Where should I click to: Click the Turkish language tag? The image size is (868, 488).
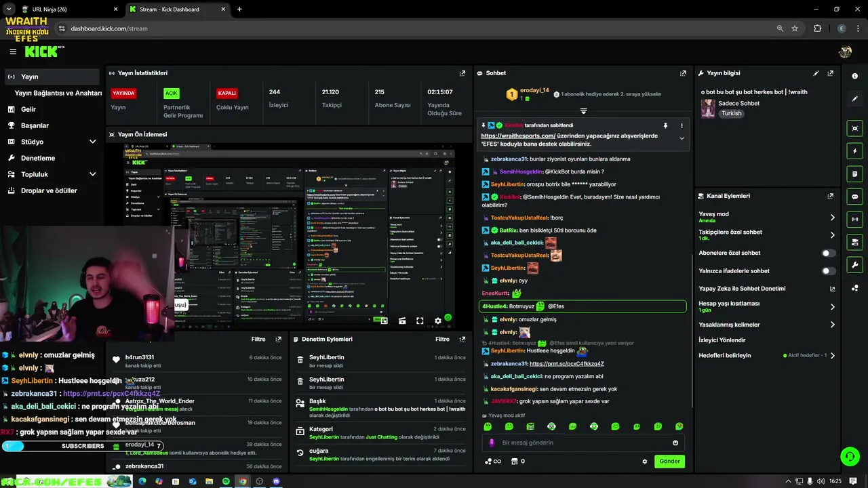point(732,113)
